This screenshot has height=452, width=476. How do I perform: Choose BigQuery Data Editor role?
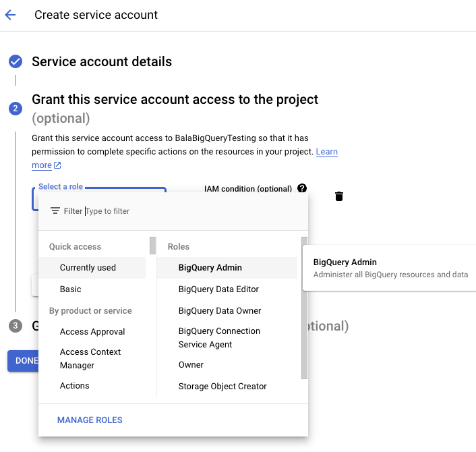coord(227,289)
